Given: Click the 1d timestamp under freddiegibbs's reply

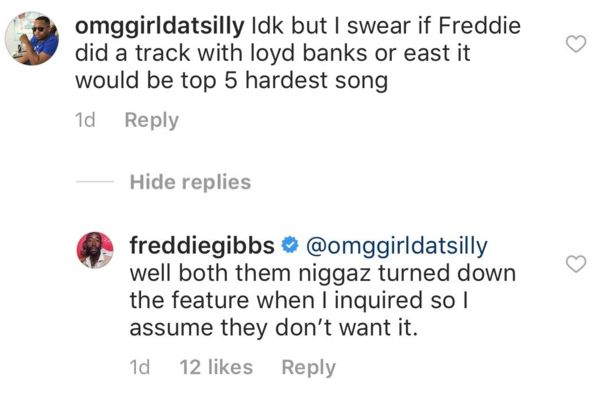Looking at the screenshot, I should click(140, 367).
